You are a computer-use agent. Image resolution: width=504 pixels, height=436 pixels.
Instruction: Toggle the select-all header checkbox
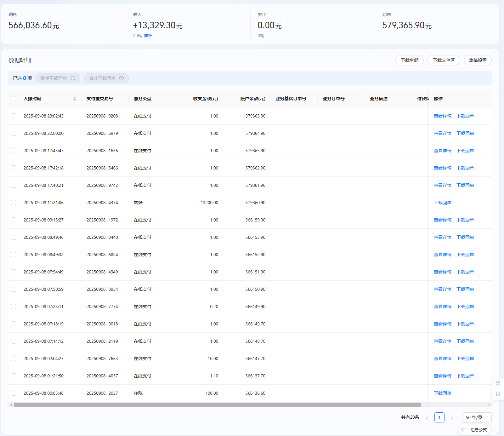coord(14,99)
